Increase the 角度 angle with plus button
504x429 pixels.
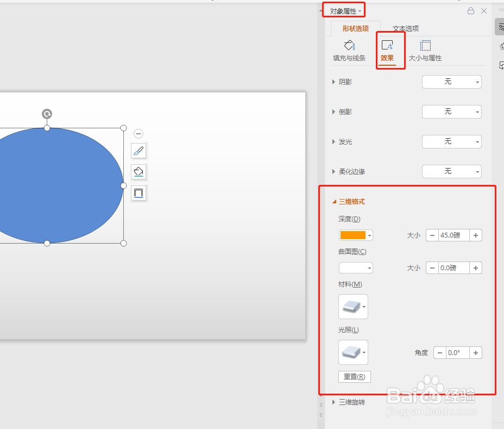tap(476, 353)
